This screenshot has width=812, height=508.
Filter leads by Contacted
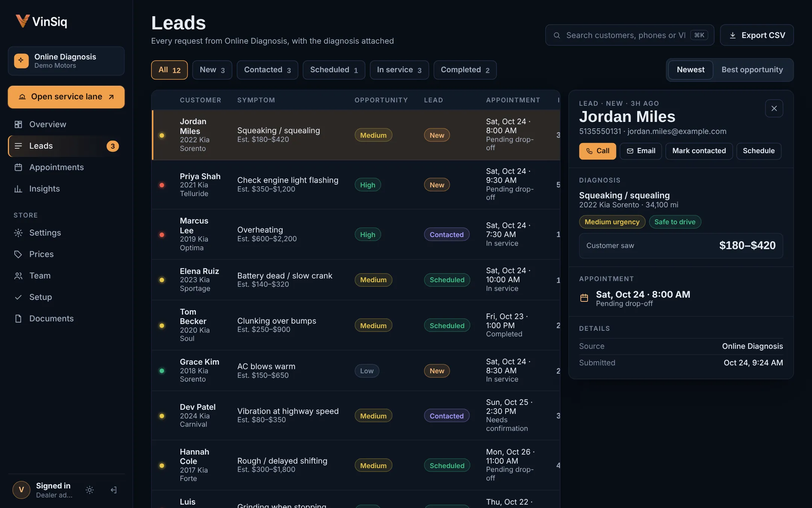click(x=267, y=70)
